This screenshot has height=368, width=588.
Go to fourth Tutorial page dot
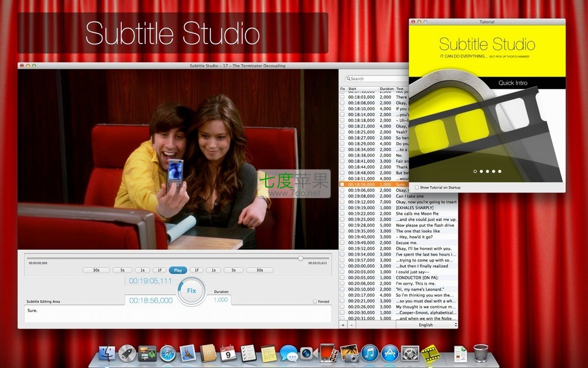tap(493, 171)
